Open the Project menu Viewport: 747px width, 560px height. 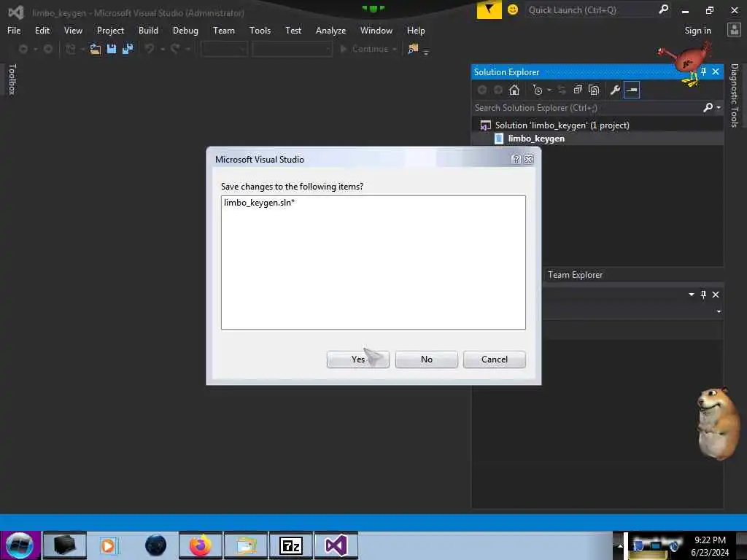pos(110,31)
